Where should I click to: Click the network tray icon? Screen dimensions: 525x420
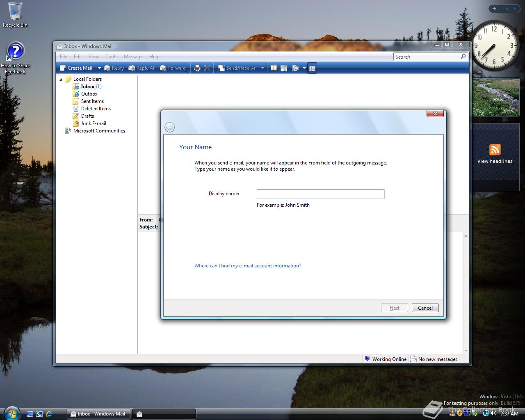(486, 414)
